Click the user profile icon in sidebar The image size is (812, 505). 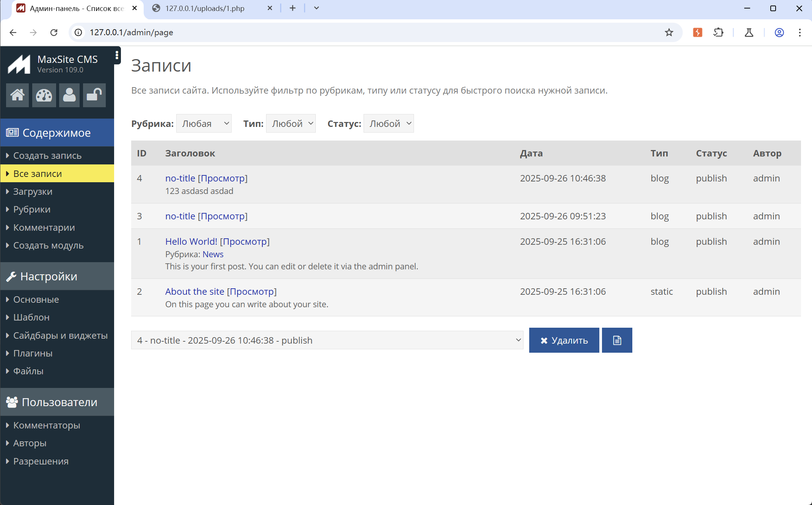(x=69, y=95)
